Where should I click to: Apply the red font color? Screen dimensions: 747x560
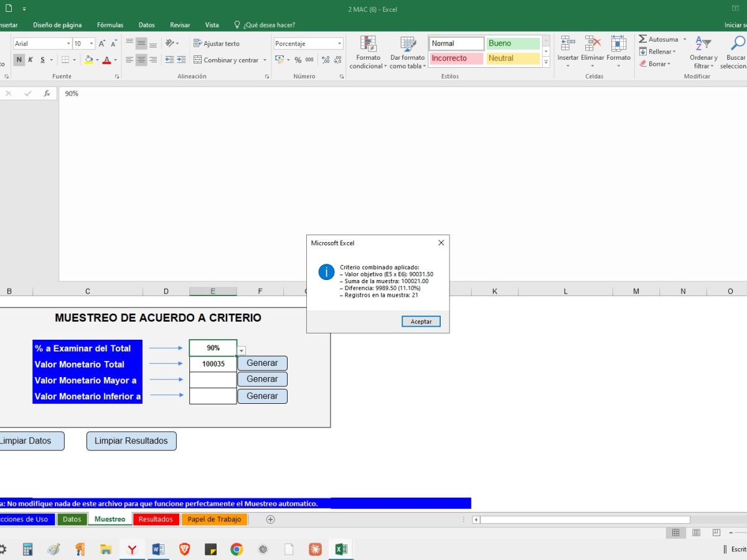click(106, 60)
